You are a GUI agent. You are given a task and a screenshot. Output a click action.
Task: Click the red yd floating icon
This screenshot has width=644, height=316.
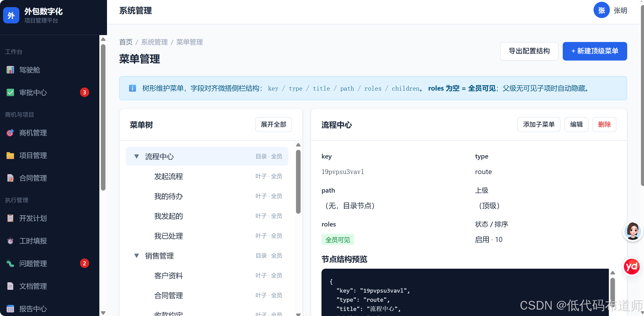(632, 266)
